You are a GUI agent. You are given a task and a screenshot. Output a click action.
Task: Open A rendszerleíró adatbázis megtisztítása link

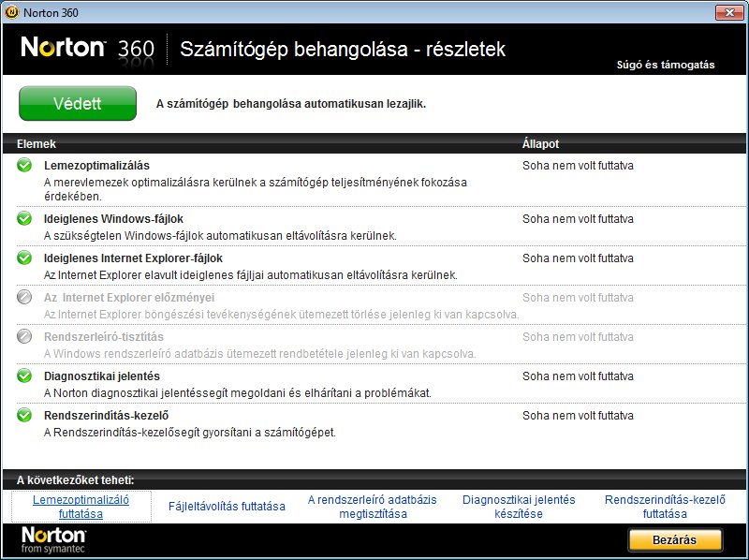tap(373, 507)
